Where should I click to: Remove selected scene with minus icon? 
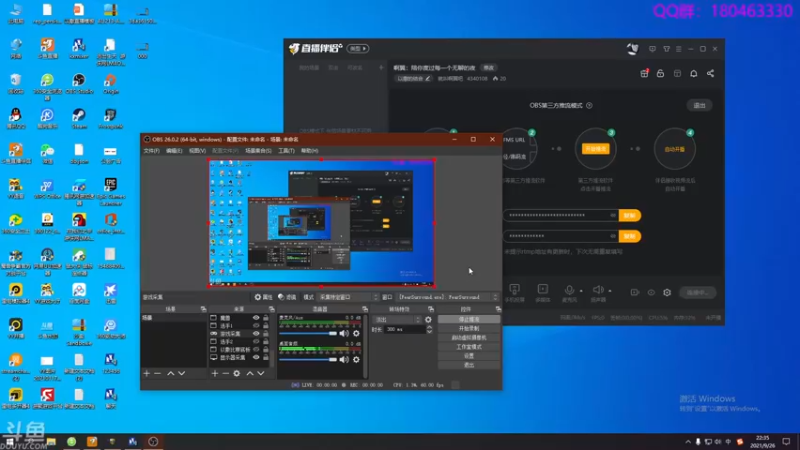[x=158, y=373]
